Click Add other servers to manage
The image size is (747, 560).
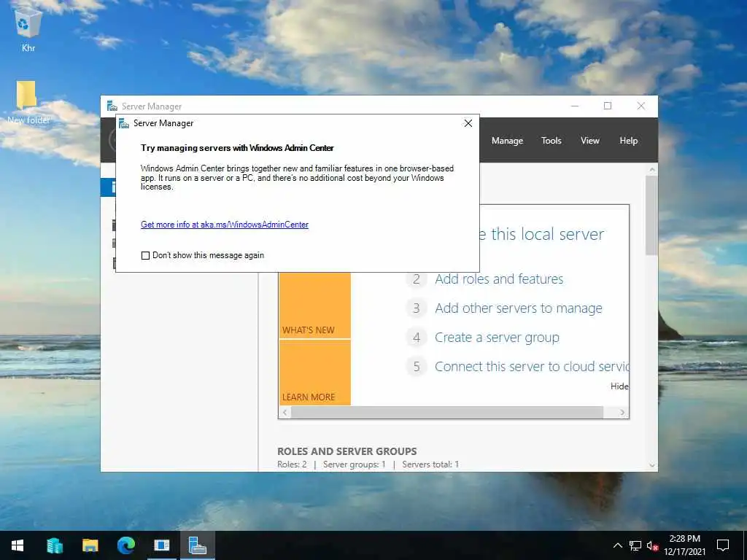click(x=519, y=308)
